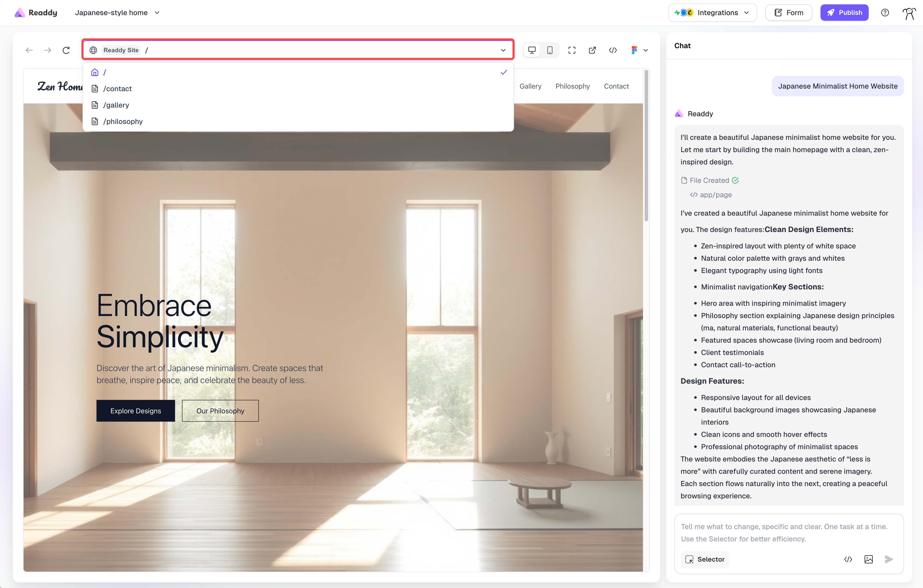This screenshot has width=923, height=588.
Task: Open code view from preview toolbar
Action: coord(612,50)
